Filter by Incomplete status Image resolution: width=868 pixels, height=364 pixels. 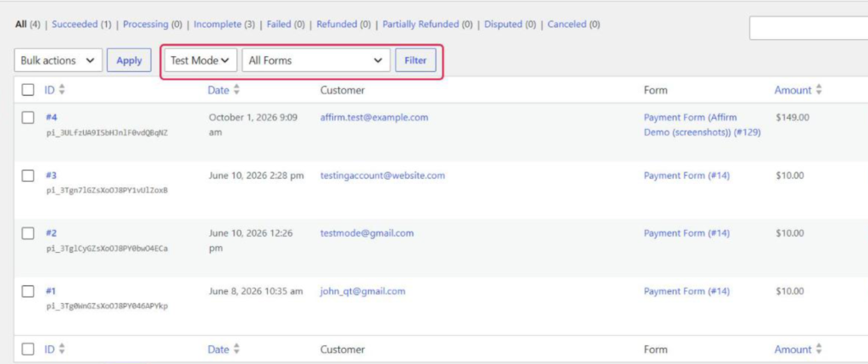point(218,25)
